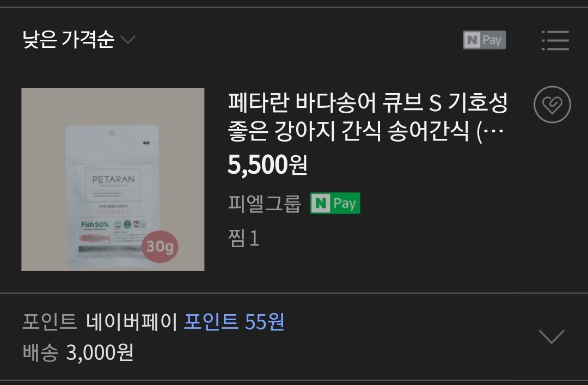The width and height of the screenshot is (588, 385).
Task: Toggle the gray N Pay filter
Action: pyautogui.click(x=484, y=40)
